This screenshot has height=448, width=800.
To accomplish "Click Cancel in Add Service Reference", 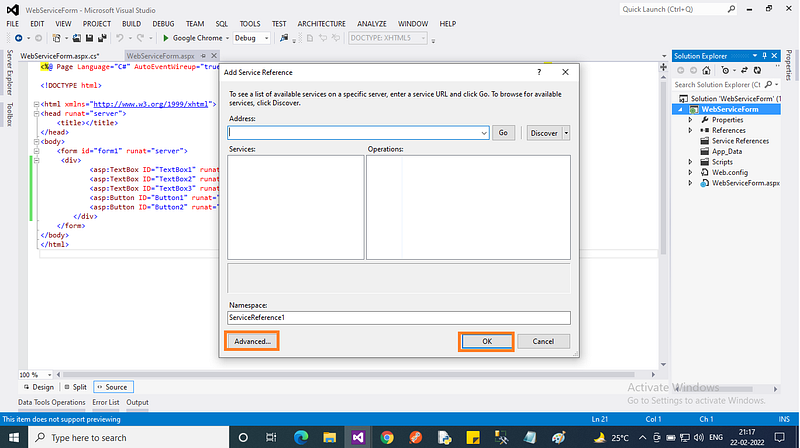I will click(x=543, y=341).
